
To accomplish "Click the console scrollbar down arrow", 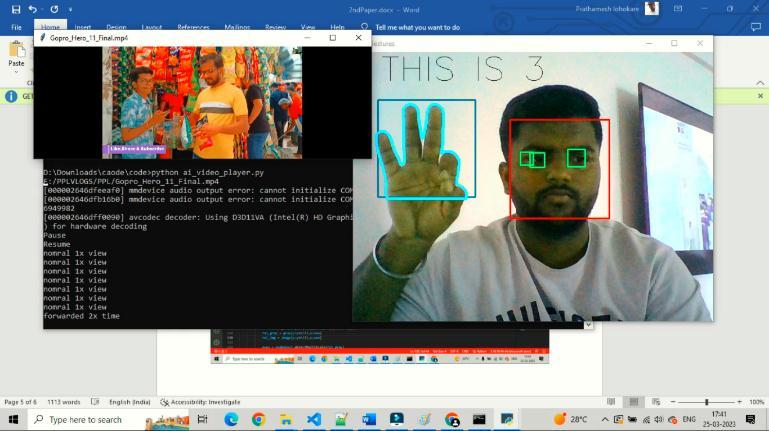I will point(588,325).
